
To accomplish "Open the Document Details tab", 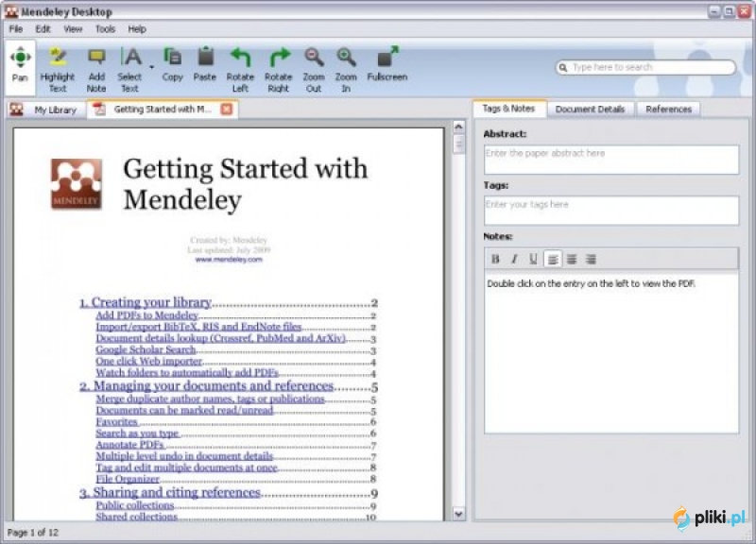I will point(590,110).
